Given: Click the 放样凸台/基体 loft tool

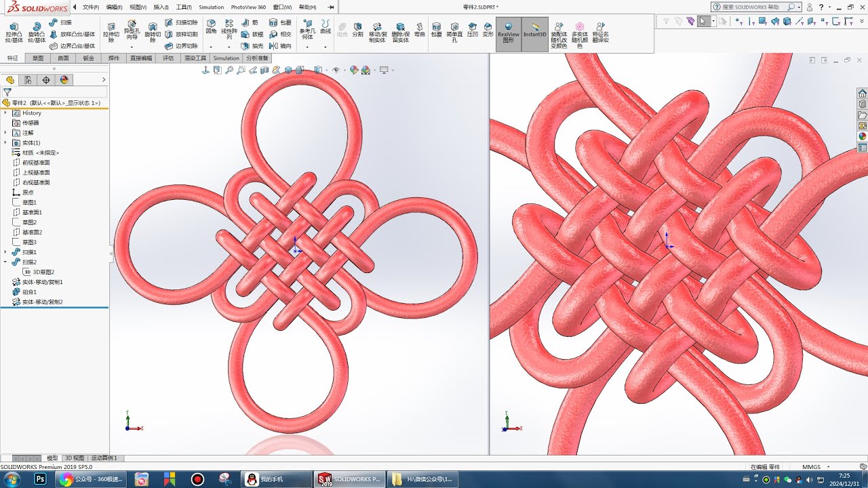Looking at the screenshot, I should pyautogui.click(x=72, y=34).
